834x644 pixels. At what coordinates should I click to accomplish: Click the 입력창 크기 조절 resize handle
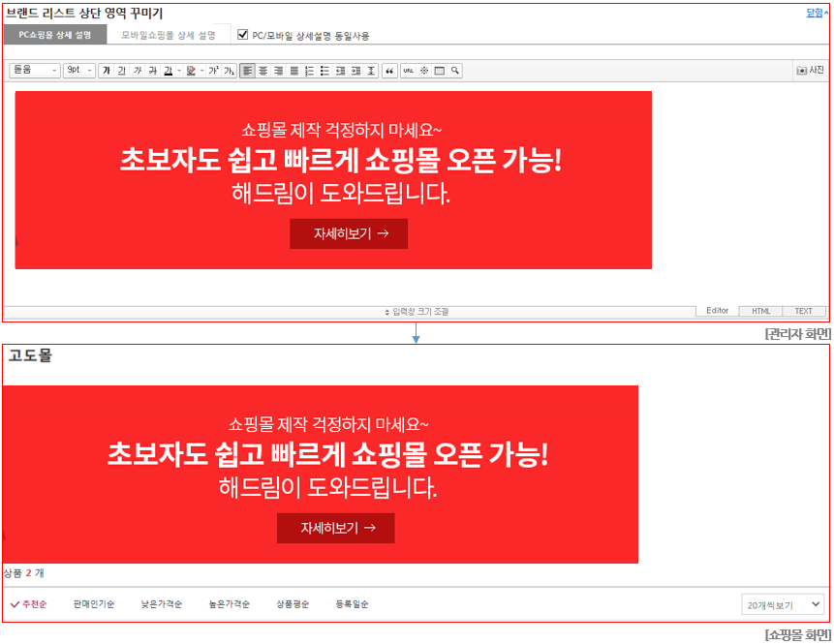pos(417,312)
